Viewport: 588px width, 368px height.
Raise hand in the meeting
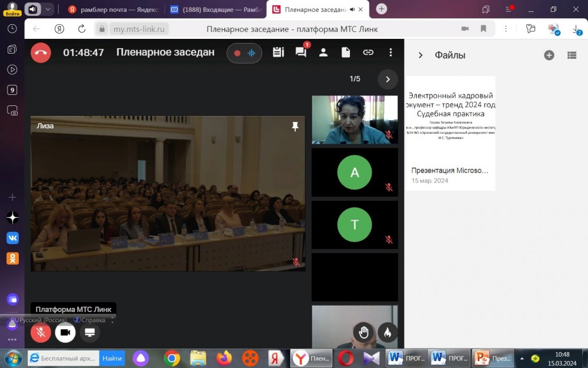363,332
